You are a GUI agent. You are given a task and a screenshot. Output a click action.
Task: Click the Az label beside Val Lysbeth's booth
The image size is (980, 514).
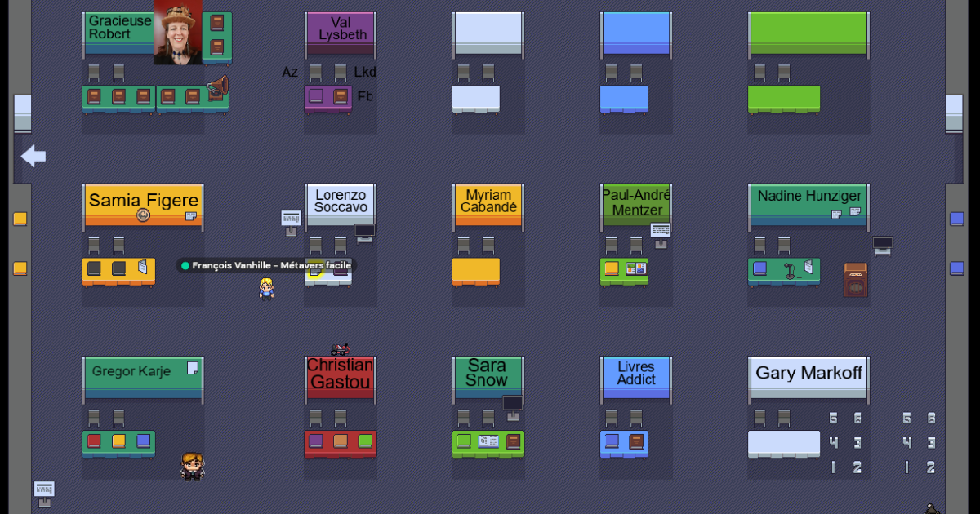(290, 72)
